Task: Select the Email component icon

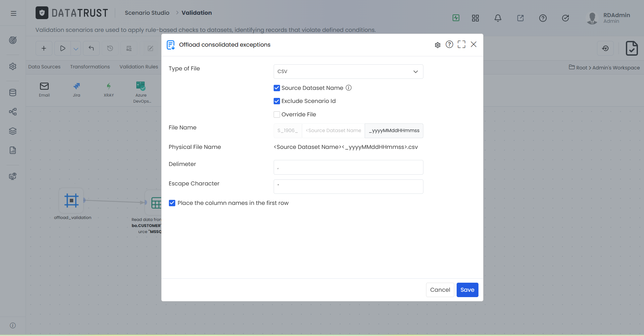Action: click(44, 86)
